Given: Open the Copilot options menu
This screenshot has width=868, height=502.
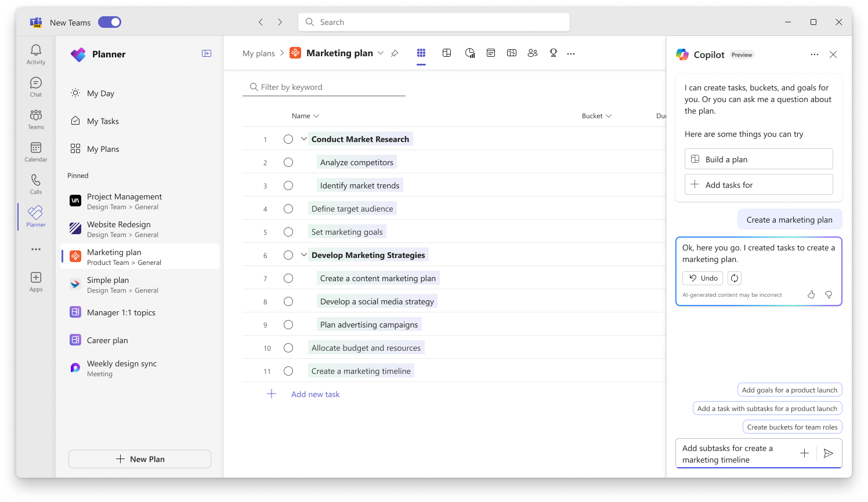Looking at the screenshot, I should click(x=815, y=54).
